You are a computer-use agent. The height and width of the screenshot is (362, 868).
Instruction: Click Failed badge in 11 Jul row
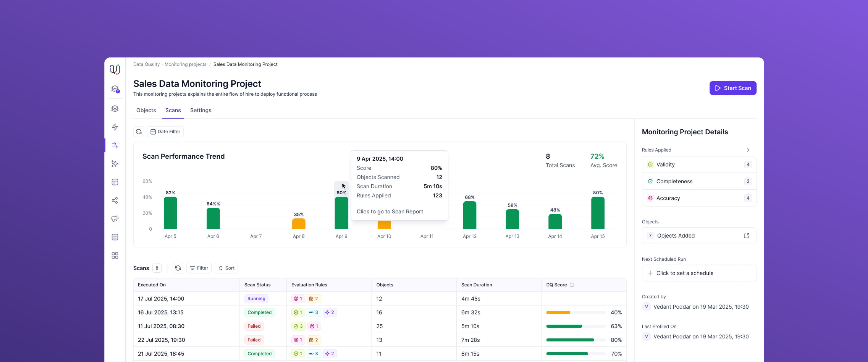(x=254, y=326)
